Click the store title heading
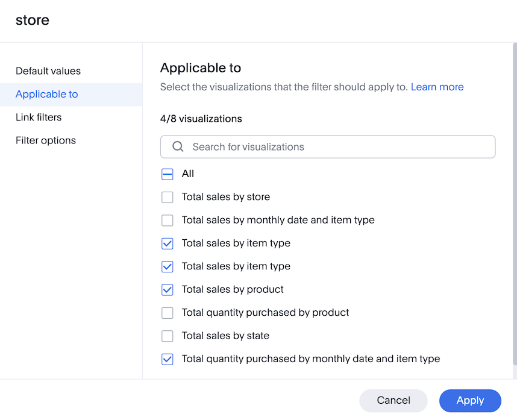 tap(32, 20)
